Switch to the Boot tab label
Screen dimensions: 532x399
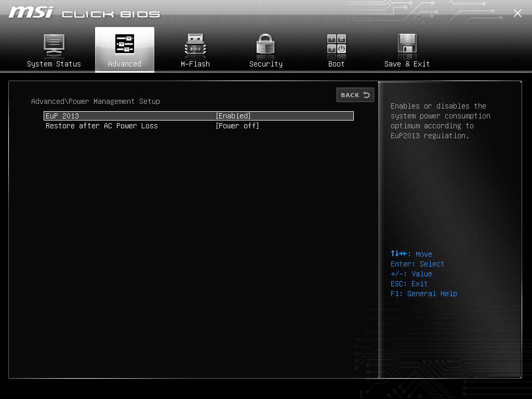(336, 64)
